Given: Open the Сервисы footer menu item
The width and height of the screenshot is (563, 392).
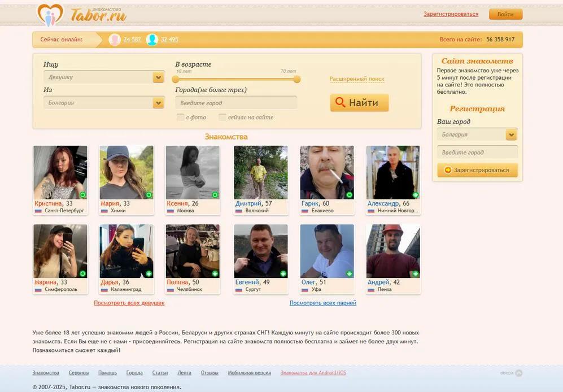Looking at the screenshot, I should point(78,373).
